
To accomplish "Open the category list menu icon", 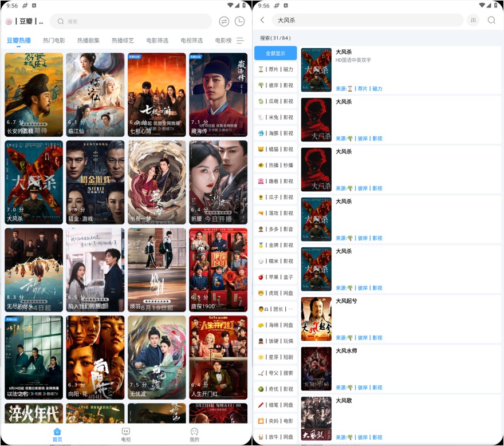I will [x=240, y=41].
